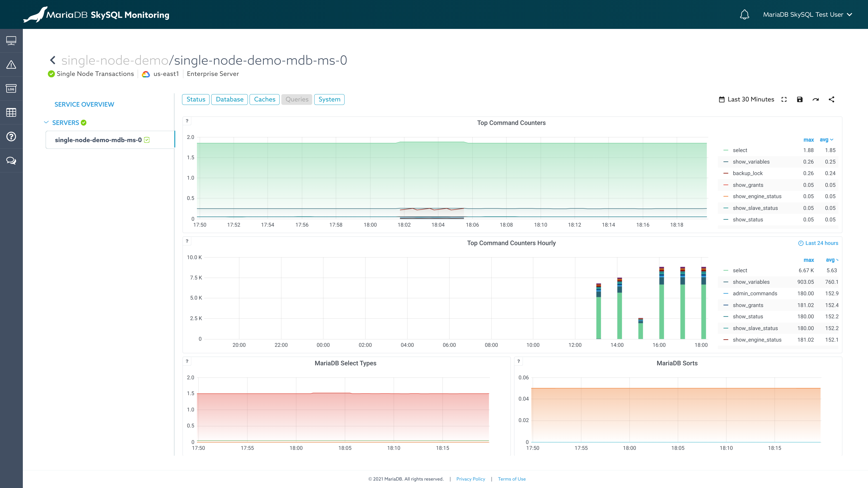
Task: Click the fullscreen expand icon
Action: [784, 99]
